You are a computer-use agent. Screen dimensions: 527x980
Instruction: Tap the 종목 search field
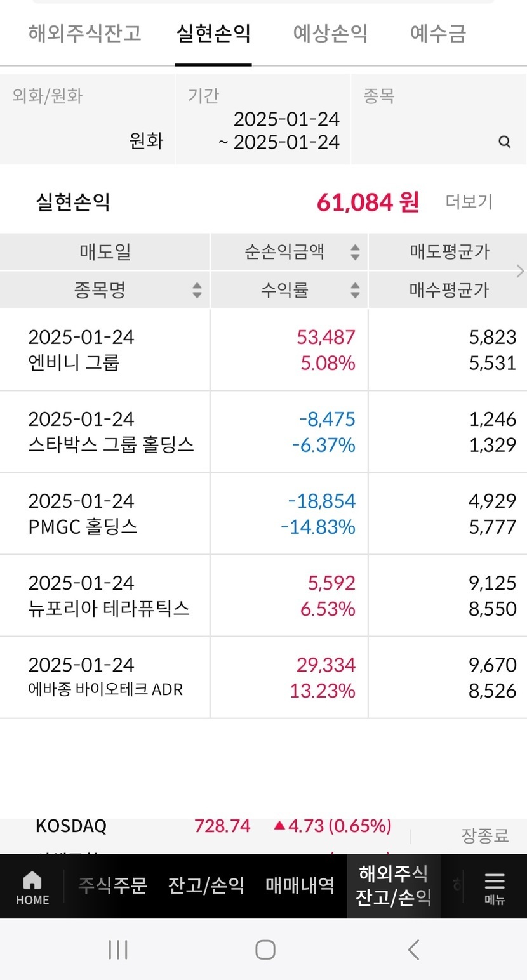click(x=432, y=119)
